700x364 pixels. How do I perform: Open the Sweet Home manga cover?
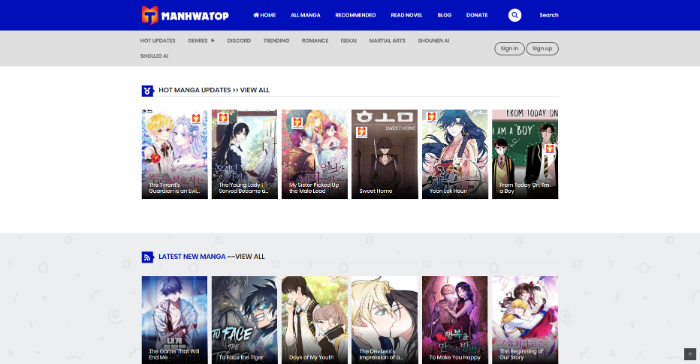(384, 154)
